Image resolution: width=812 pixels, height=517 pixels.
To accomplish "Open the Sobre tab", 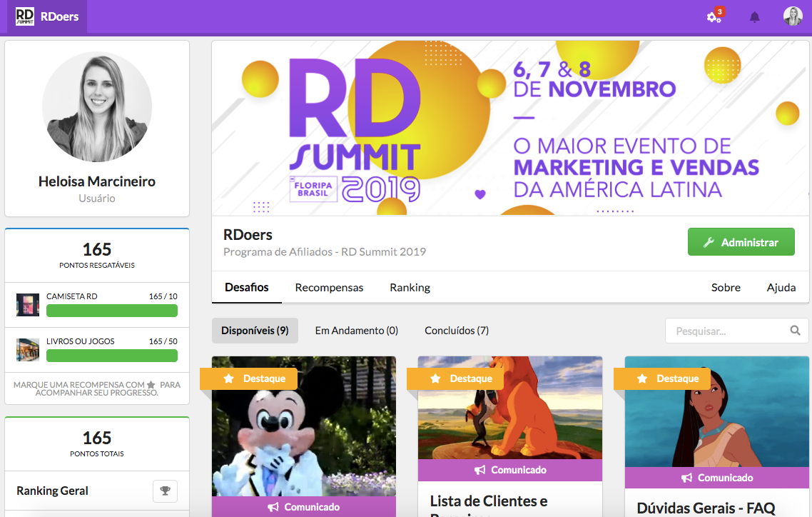I will pos(726,288).
